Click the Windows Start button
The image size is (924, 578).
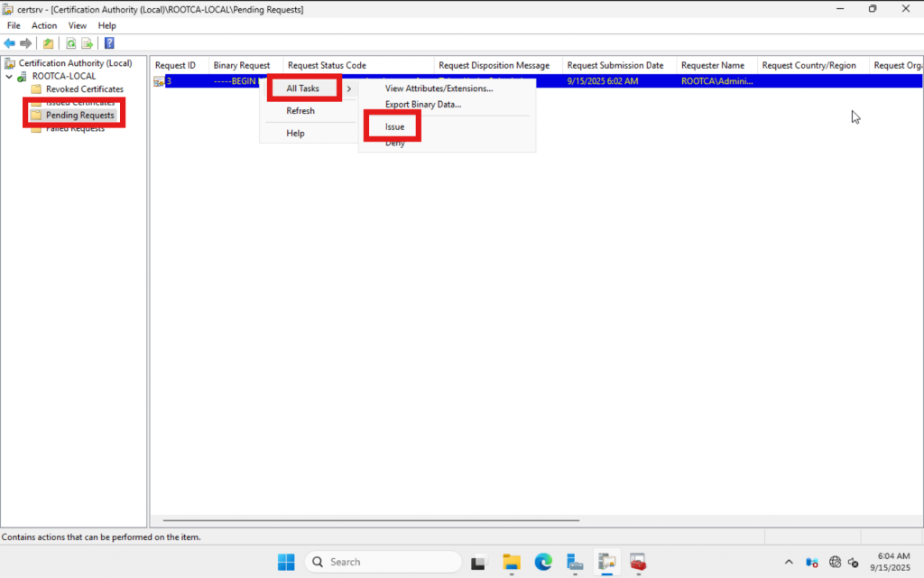pos(286,562)
